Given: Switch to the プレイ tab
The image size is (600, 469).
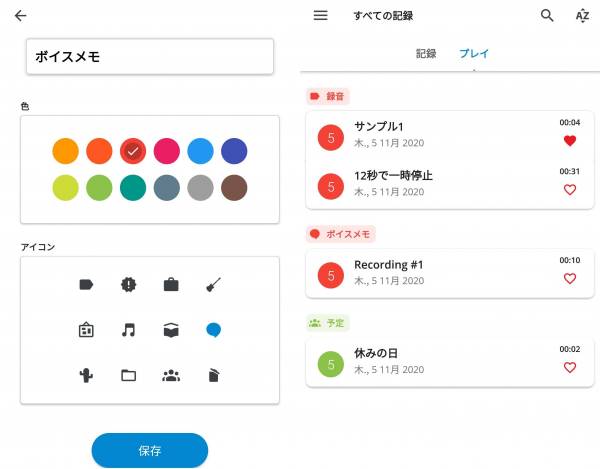Looking at the screenshot, I should (x=474, y=53).
